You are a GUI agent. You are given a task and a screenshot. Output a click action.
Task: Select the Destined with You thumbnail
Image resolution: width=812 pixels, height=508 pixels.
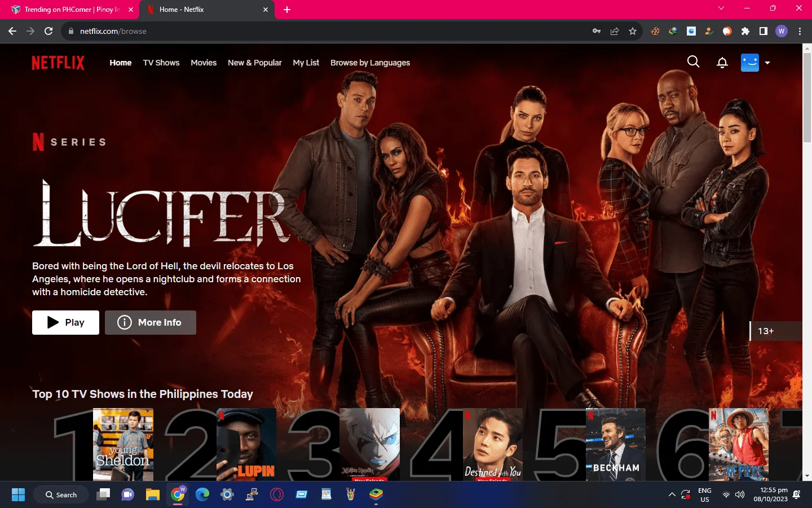pos(493,445)
